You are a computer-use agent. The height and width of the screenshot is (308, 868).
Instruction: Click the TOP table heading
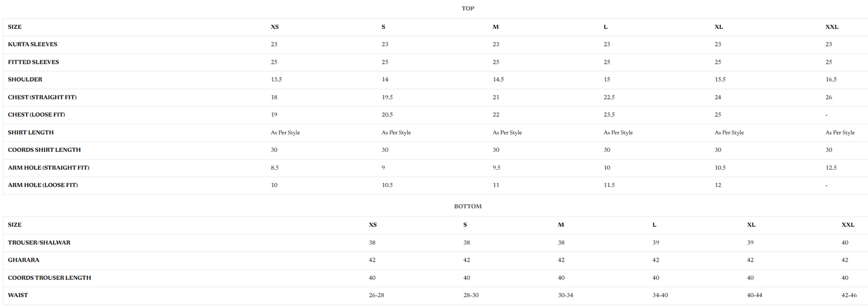pyautogui.click(x=468, y=8)
